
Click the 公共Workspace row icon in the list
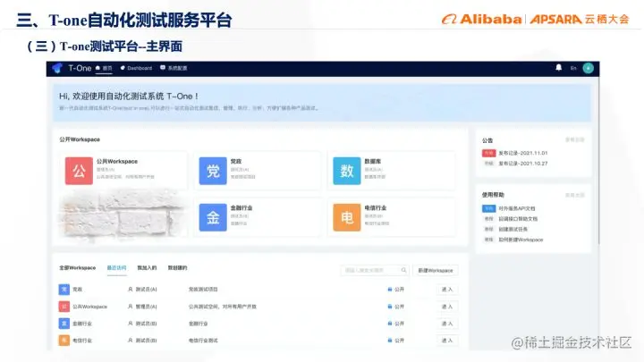click(x=64, y=307)
